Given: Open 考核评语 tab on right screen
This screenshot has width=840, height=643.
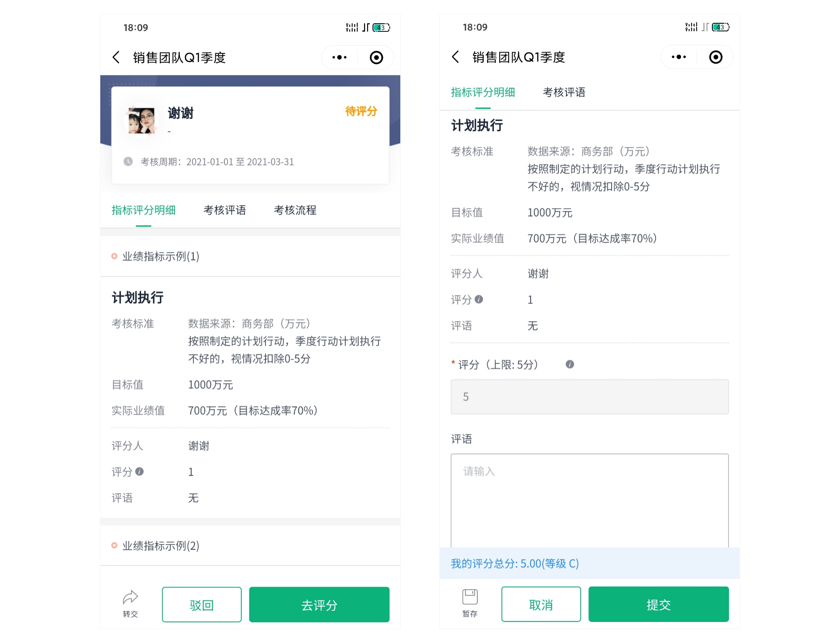Looking at the screenshot, I should pos(564,92).
